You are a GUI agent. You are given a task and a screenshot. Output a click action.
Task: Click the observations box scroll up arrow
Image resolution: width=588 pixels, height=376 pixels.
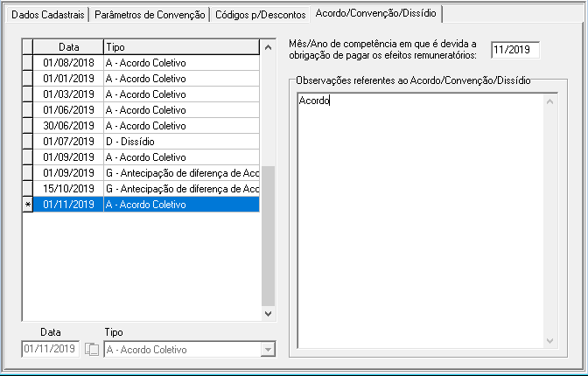point(550,100)
